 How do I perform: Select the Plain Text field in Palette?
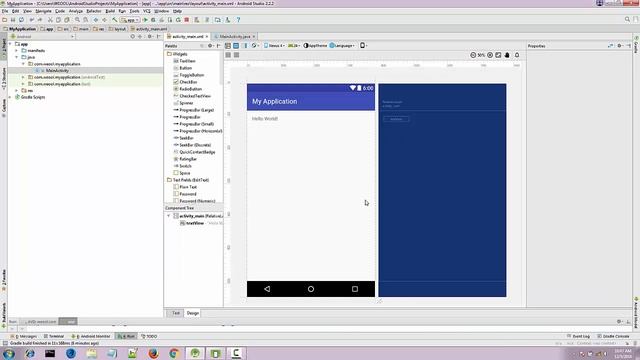tap(186, 187)
